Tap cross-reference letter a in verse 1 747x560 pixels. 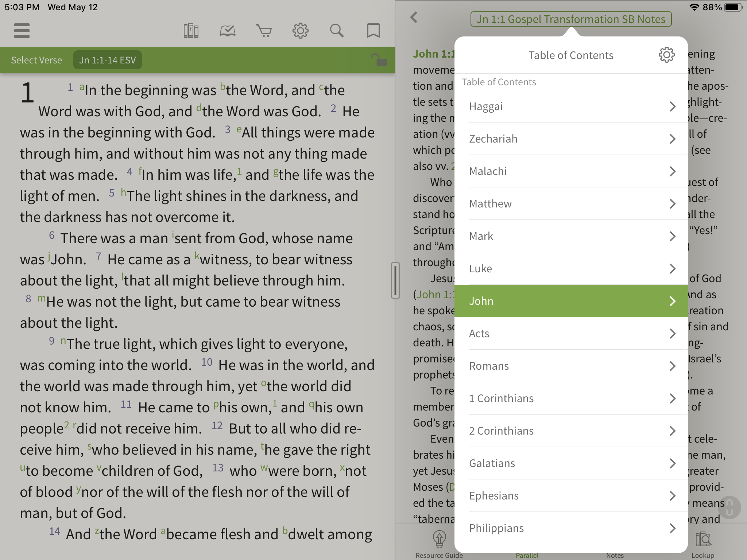[82, 87]
